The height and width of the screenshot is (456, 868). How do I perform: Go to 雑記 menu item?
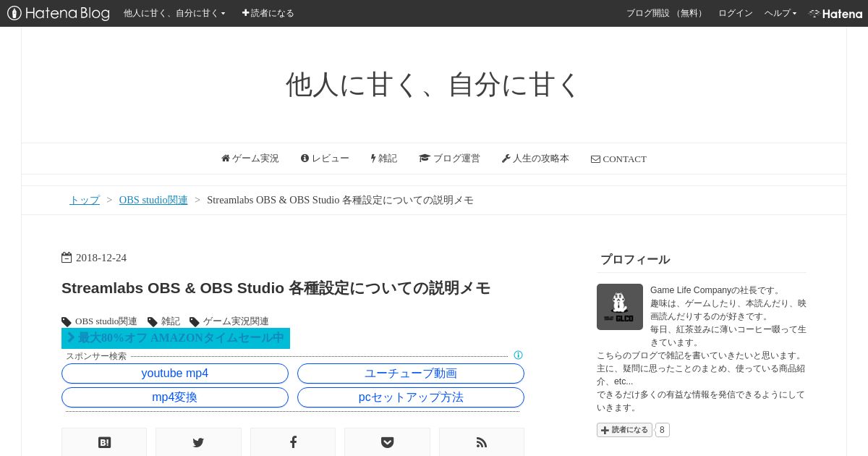384,159
